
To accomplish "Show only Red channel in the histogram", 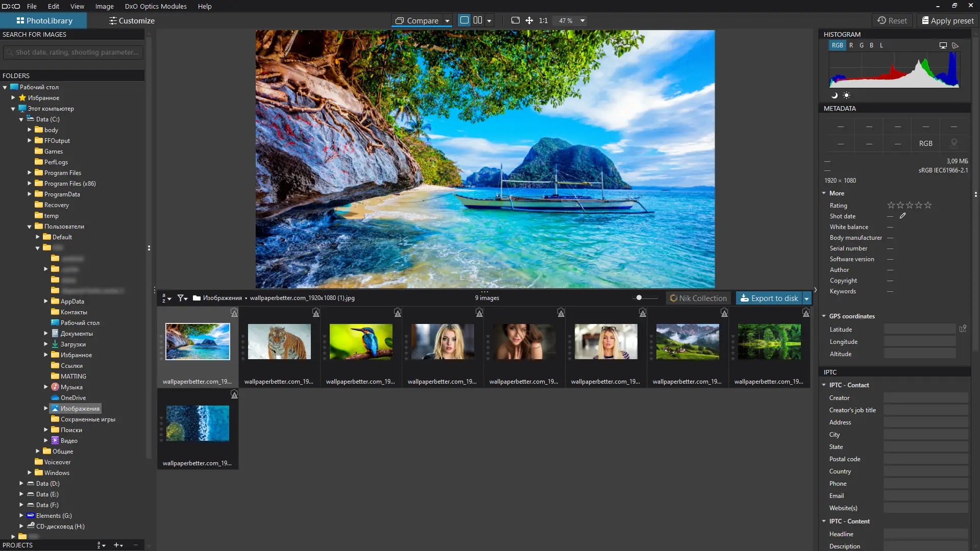I will click(x=851, y=45).
